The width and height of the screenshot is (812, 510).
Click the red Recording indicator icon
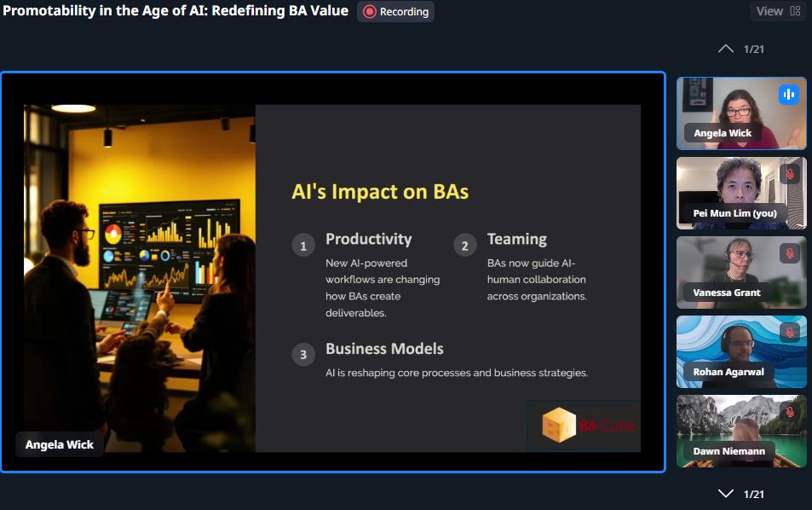tap(370, 12)
